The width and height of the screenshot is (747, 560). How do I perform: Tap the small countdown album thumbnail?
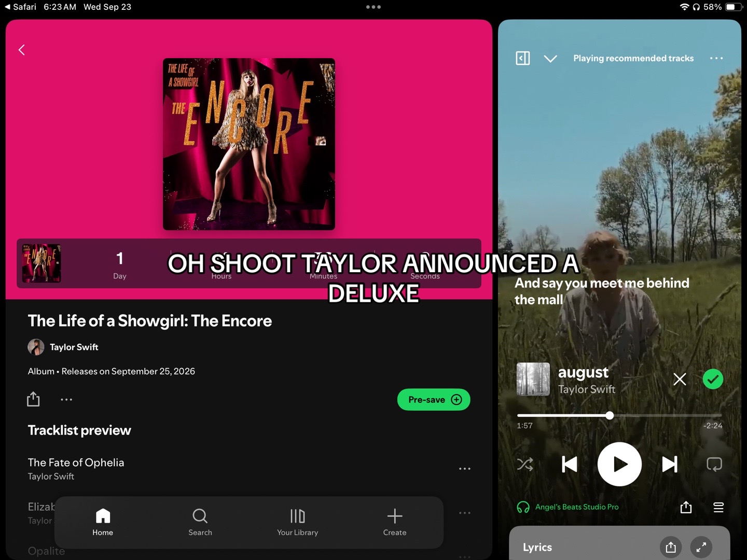(x=41, y=263)
